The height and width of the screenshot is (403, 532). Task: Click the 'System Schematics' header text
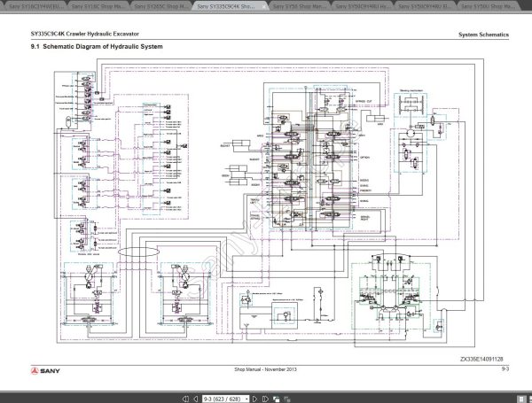[x=483, y=35]
